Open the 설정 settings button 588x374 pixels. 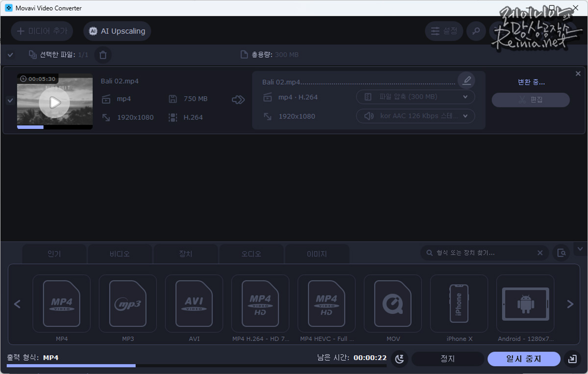coord(444,31)
